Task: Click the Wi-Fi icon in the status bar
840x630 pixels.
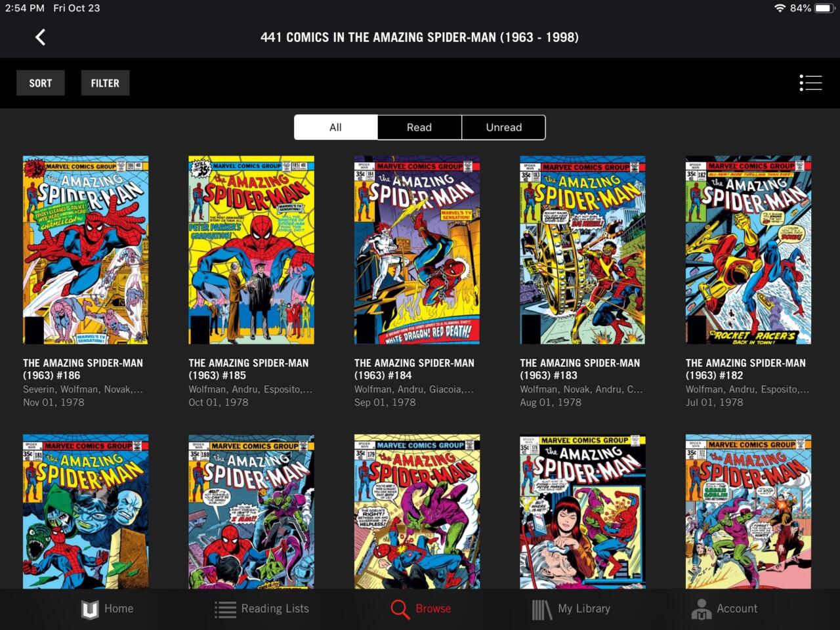Action: pos(781,9)
